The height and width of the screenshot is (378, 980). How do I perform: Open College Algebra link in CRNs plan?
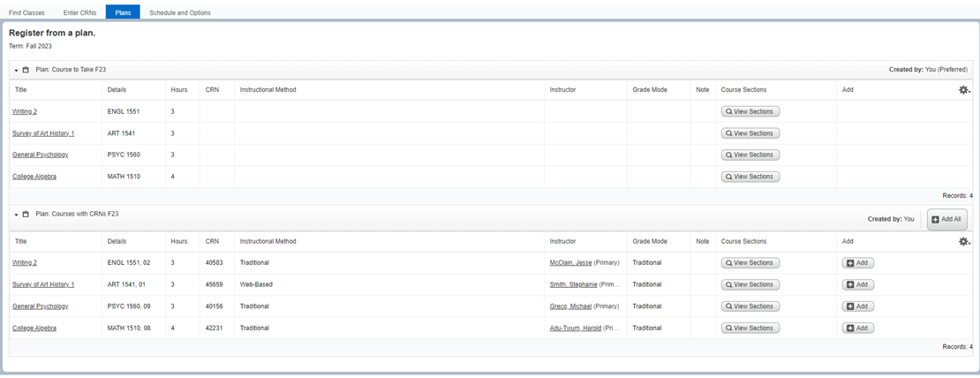point(34,328)
